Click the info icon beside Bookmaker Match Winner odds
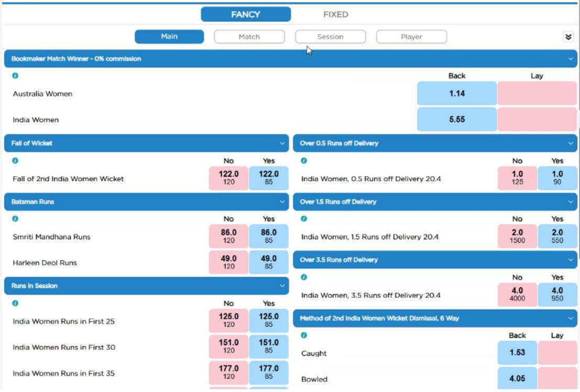This screenshot has height=392, width=580. [x=15, y=75]
